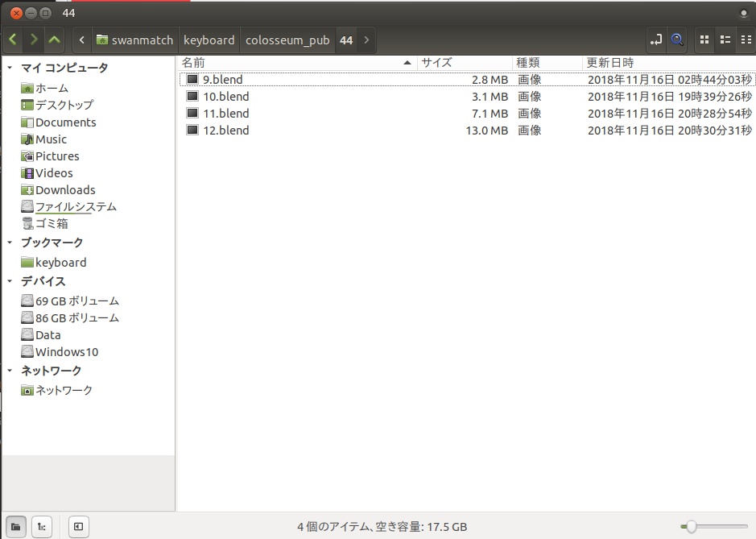Screen dimensions: 756x539
Task: Expand the デバイス section header
Action: coord(8,281)
